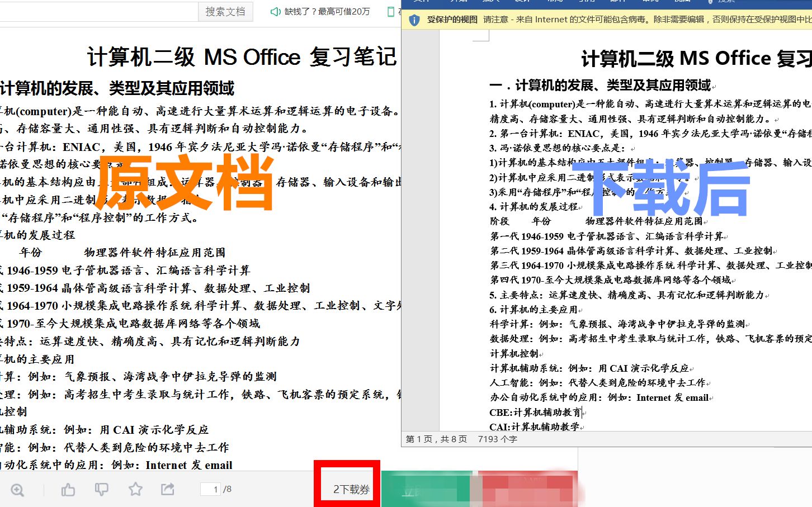Click the speaker icon beside the loan ad

click(x=275, y=11)
